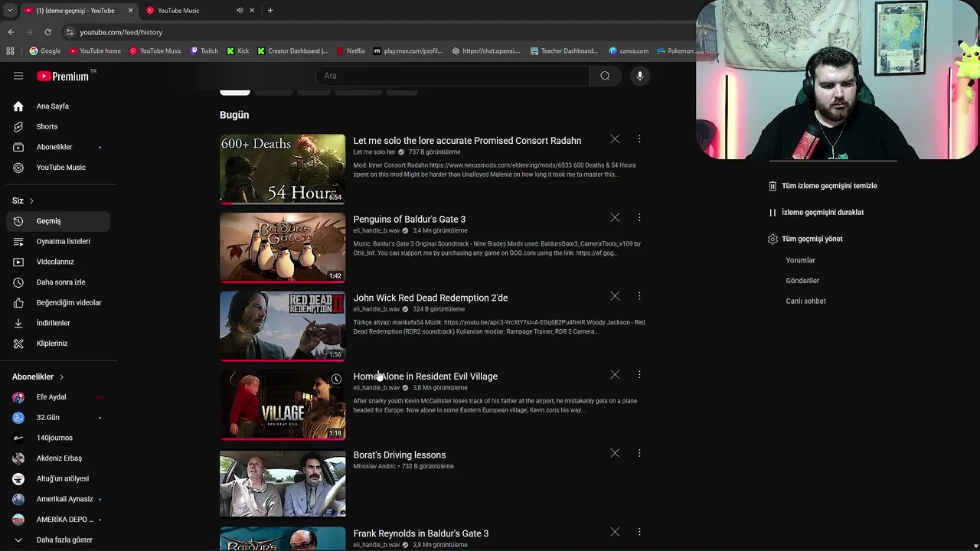Open browser apps grid icon

tap(10, 51)
